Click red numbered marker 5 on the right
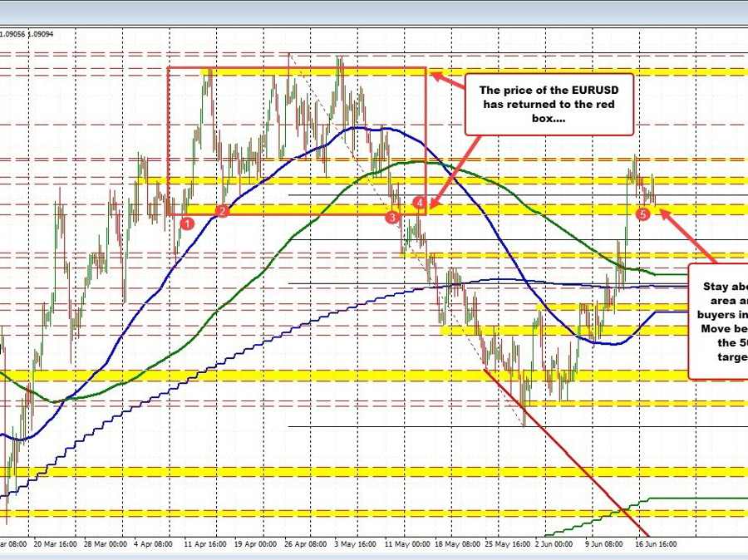Image resolution: width=748 pixels, height=560 pixels. coord(642,214)
